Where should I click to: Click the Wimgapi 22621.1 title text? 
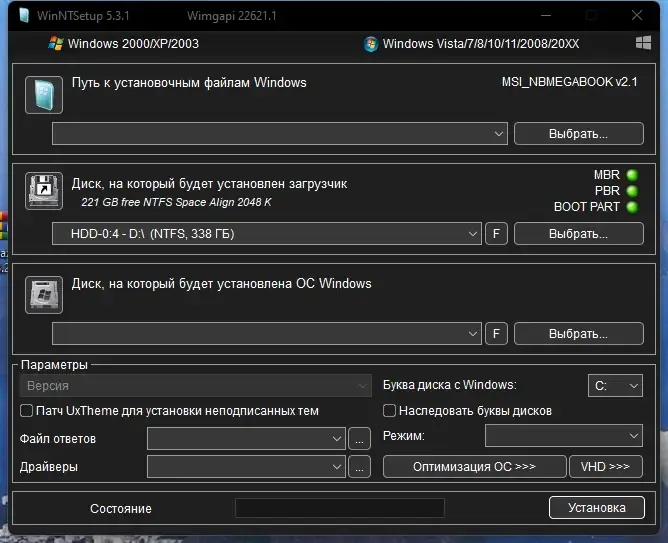click(232, 16)
